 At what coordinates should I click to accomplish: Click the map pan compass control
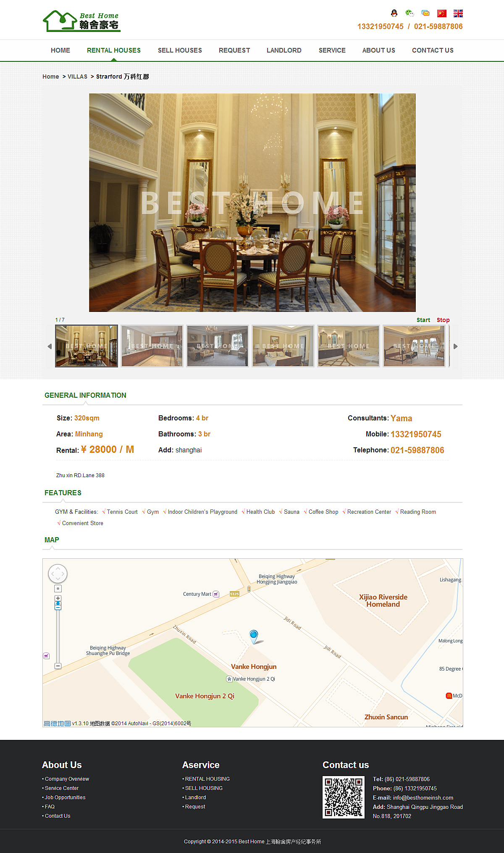tap(58, 574)
